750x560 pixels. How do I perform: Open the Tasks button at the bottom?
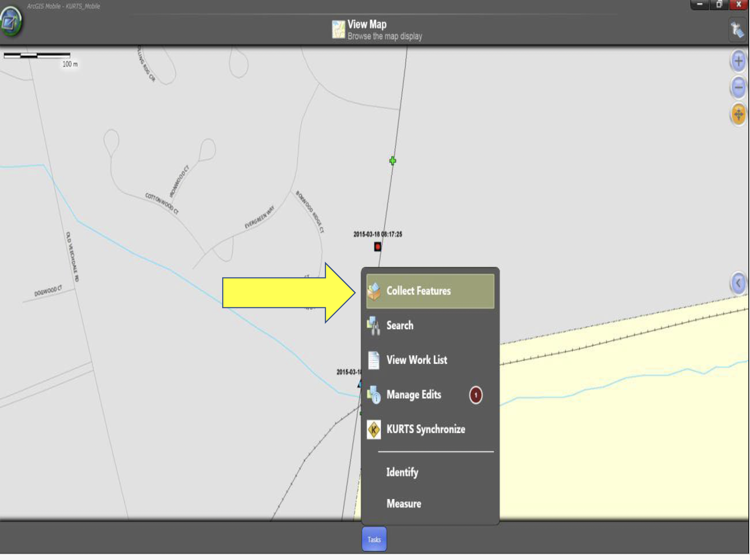pos(374,539)
